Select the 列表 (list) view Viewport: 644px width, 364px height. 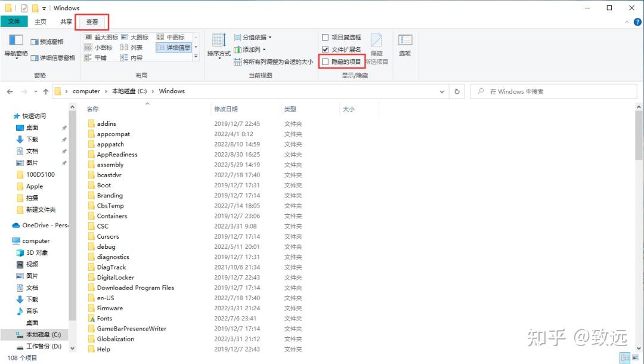pos(136,47)
